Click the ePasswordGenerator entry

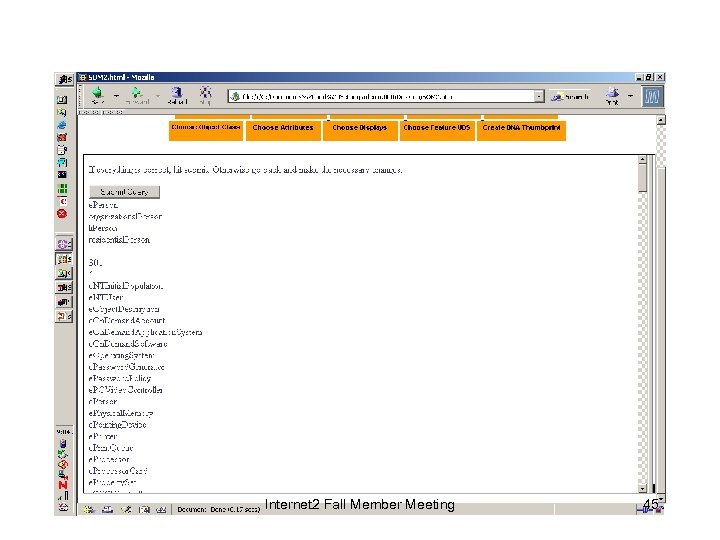click(126, 366)
